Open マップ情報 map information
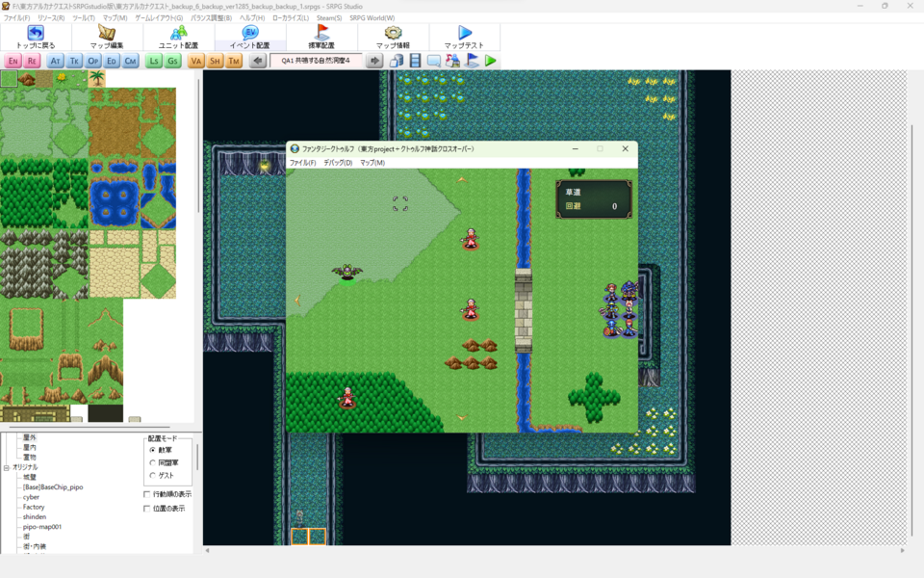 pyautogui.click(x=393, y=38)
